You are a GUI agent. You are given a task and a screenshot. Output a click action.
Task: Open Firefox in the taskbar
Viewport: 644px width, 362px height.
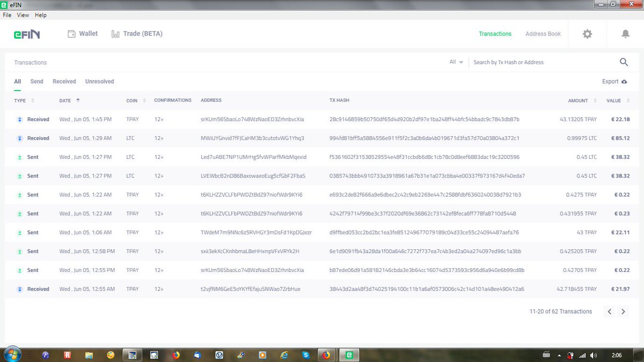[175, 354]
